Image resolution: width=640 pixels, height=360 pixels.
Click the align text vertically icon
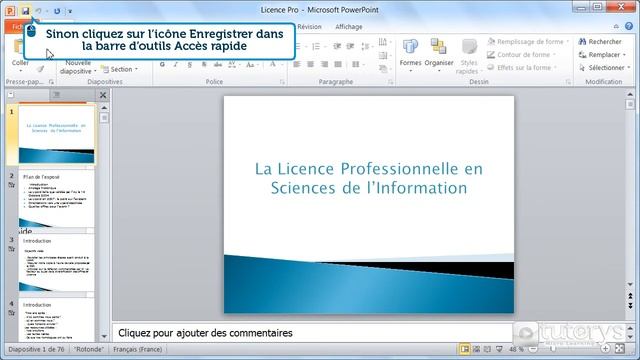coord(383,56)
